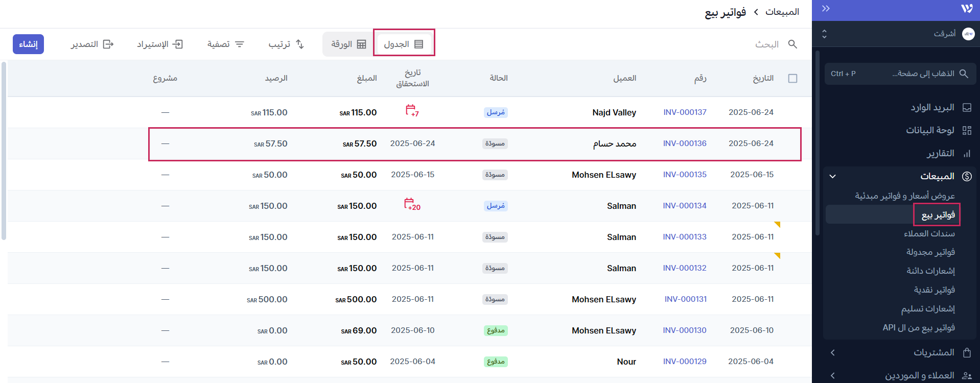The height and width of the screenshot is (383, 980).
Task: Click the search magnifier icon in toolbar
Action: pos(792,44)
